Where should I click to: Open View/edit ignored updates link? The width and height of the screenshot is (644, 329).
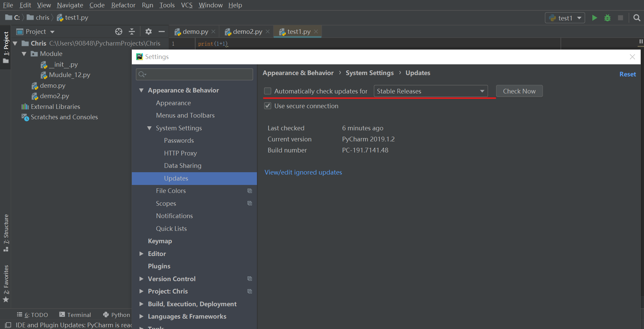303,172
